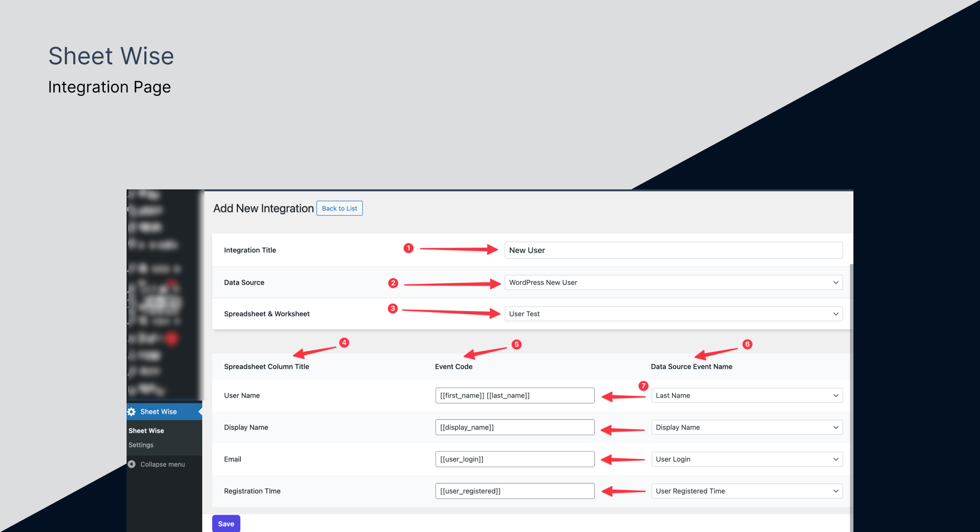Screen dimensions: 980x532
Task: Select the Add New Integration heading
Action: (x=264, y=209)
